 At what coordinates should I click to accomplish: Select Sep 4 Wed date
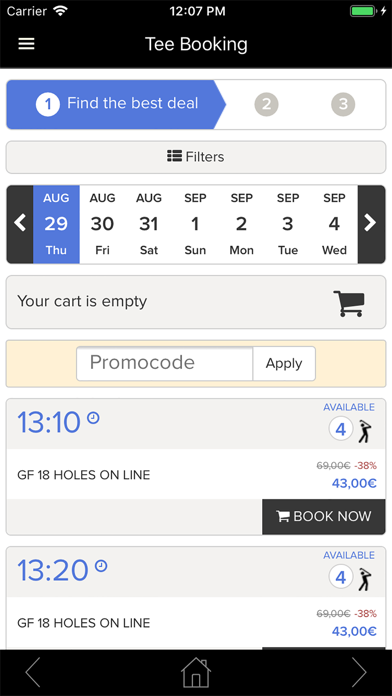pyautogui.click(x=334, y=224)
